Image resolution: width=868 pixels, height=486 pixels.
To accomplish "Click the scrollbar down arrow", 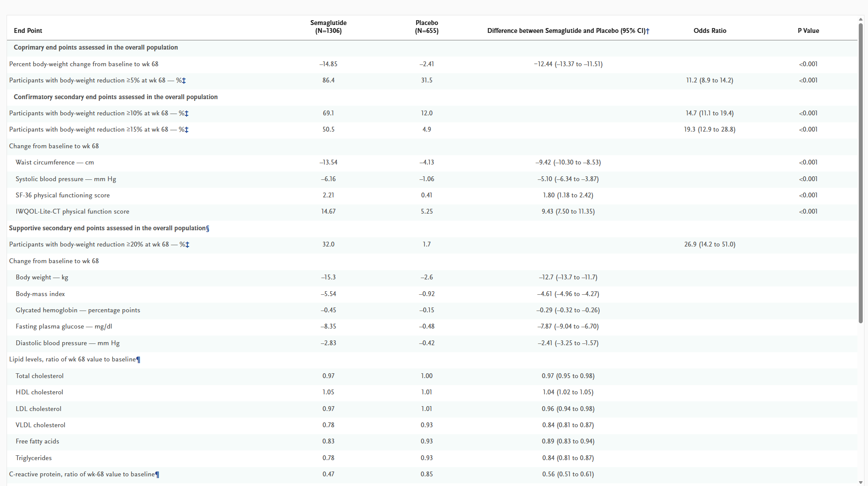I will [x=860, y=482].
